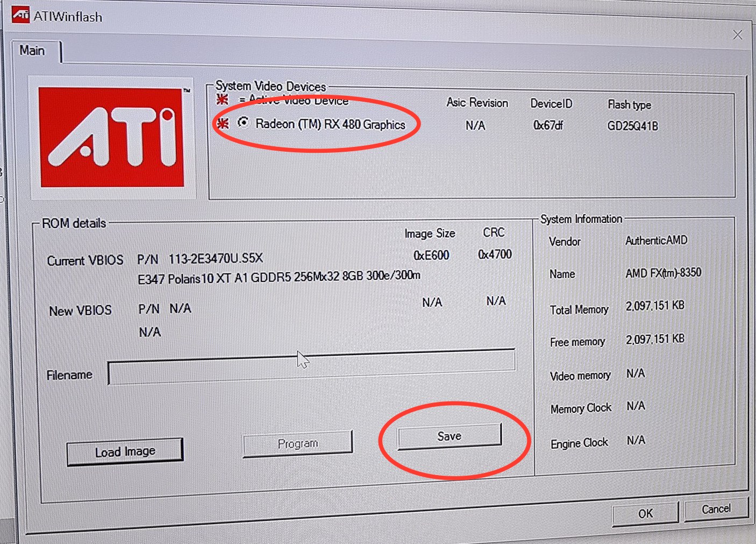Click the E347 Polaris10 XT description line
The height and width of the screenshot is (544, 756).
(279, 278)
